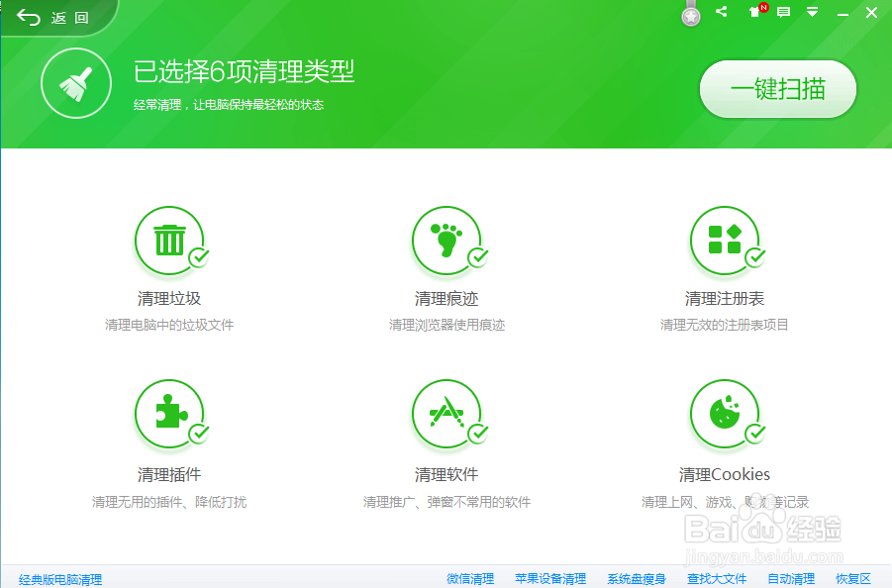The image size is (892, 588).
Task: Click the medal avatar in the title bar
Action: (x=690, y=12)
